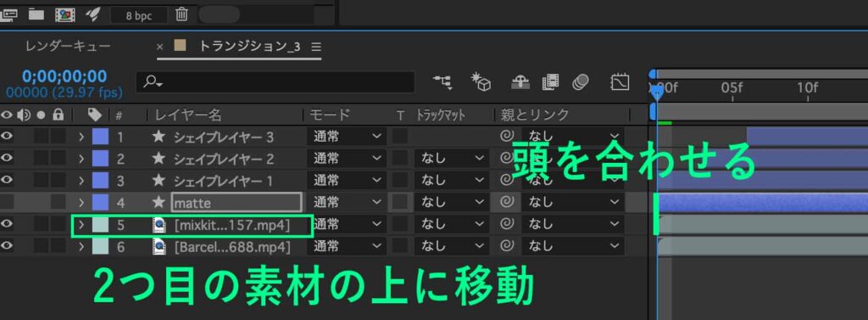The width and height of the screenshot is (868, 320).
Task: Switch to the レンダーキュー tab
Action: (x=68, y=47)
